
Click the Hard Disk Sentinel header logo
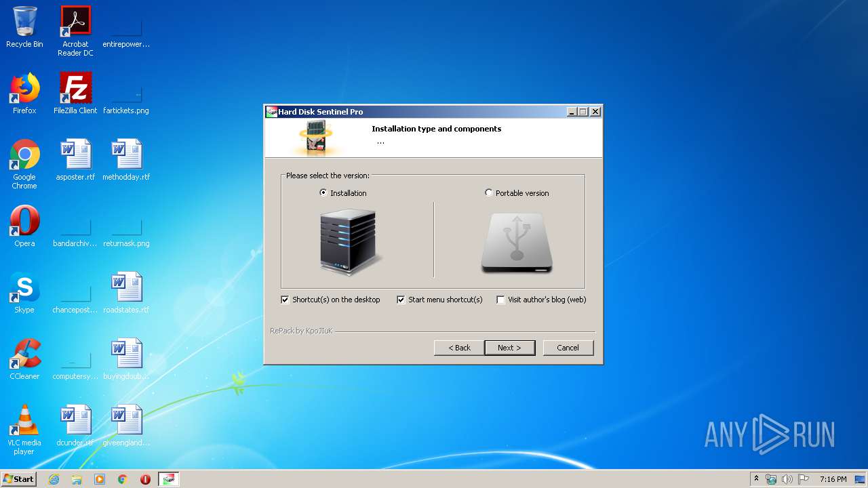(x=317, y=138)
